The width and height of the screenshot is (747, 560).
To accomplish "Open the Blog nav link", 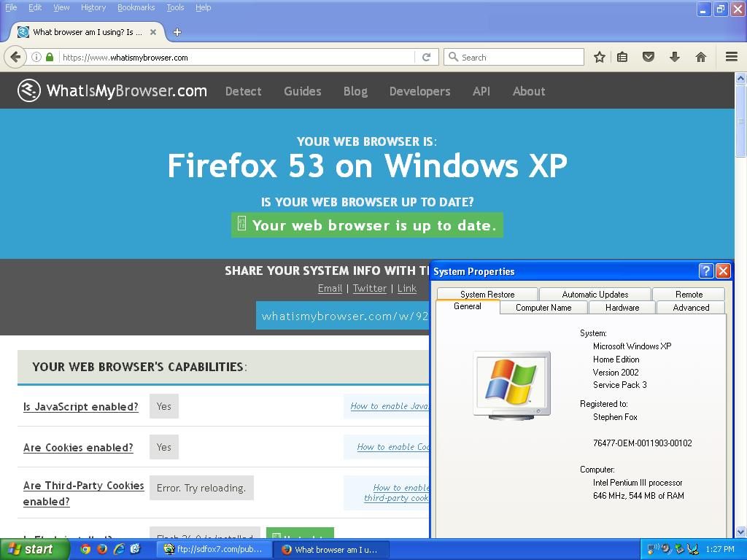I will tap(355, 91).
